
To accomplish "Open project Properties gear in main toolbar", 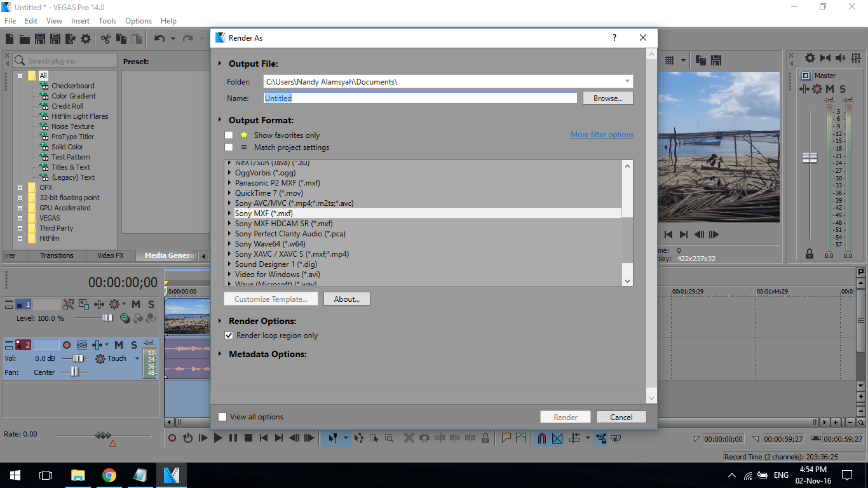I will point(86,39).
